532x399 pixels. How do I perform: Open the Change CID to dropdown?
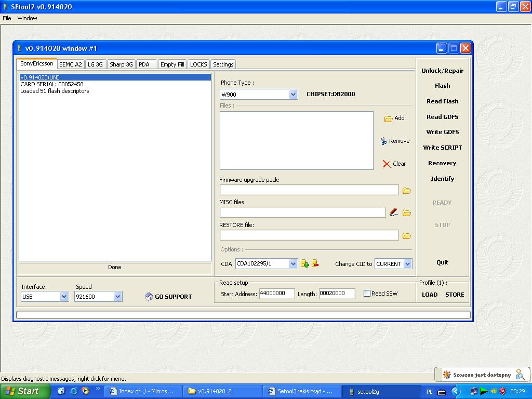[407, 263]
